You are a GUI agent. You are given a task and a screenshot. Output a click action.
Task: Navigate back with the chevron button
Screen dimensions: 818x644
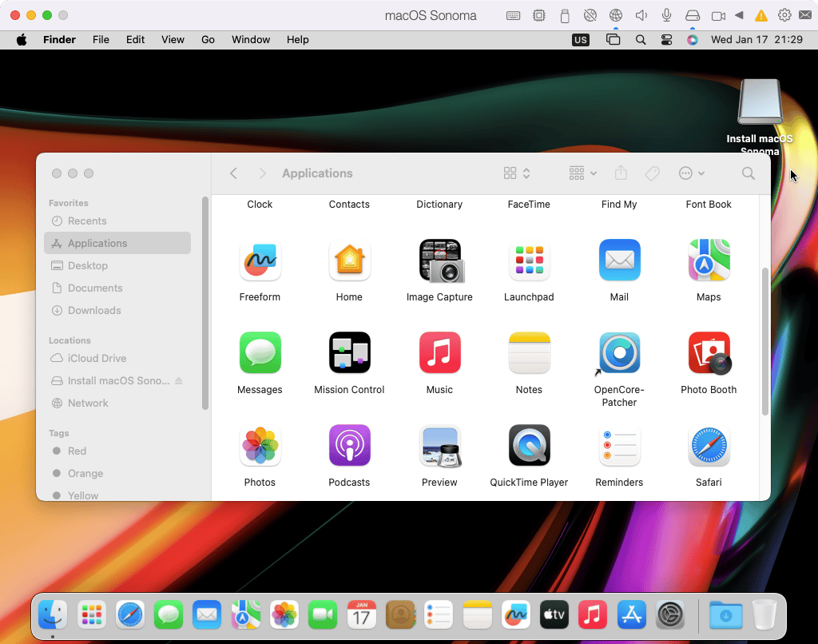[x=233, y=173]
